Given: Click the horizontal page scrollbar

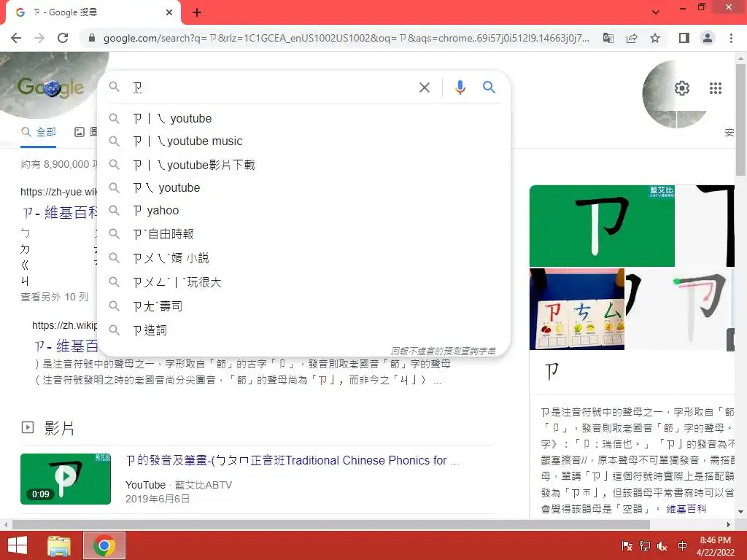Looking at the screenshot, I should (331, 524).
